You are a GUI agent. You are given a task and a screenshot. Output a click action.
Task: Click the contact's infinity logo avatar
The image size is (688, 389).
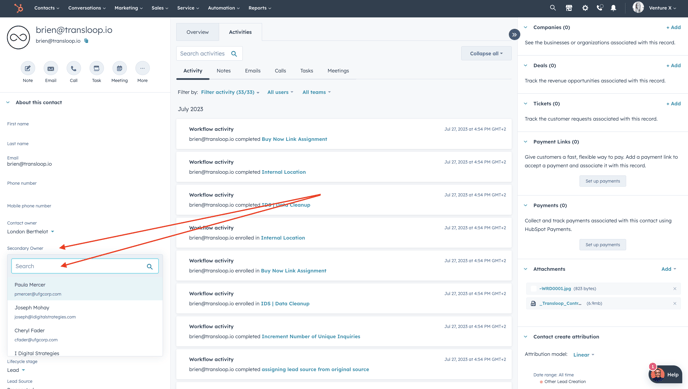coord(18,38)
